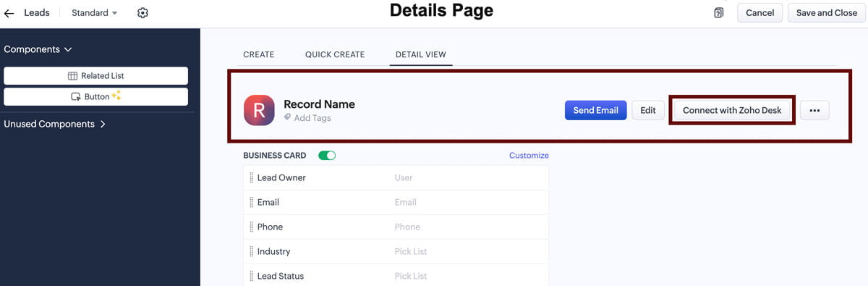Viewport: 868px width, 286px height.
Task: Add the Related List component
Action: (95, 75)
